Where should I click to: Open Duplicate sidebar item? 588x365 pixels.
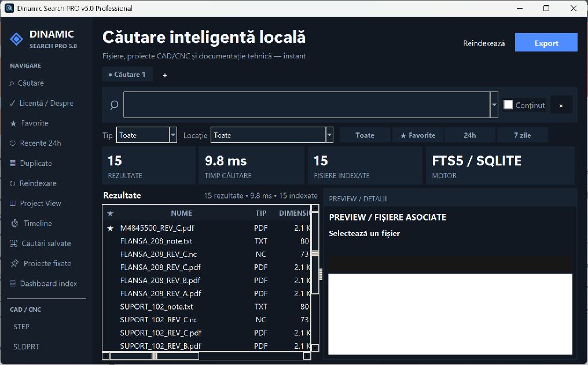(x=31, y=163)
